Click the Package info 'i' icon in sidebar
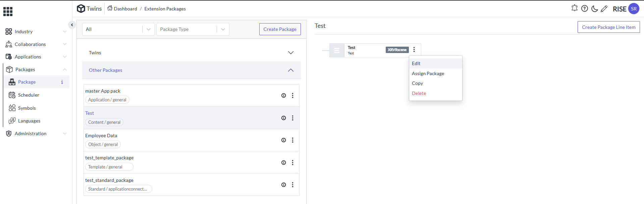This screenshot has width=644, height=204. pyautogui.click(x=62, y=82)
